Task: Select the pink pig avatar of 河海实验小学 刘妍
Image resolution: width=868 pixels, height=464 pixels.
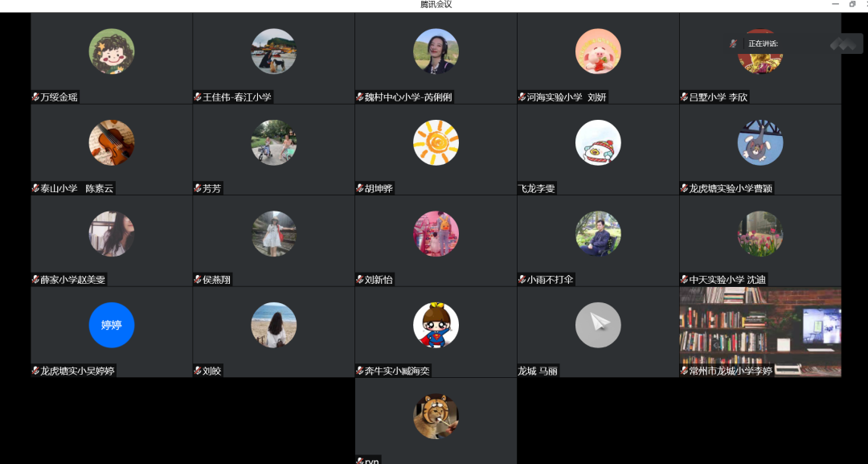Action: [x=598, y=51]
